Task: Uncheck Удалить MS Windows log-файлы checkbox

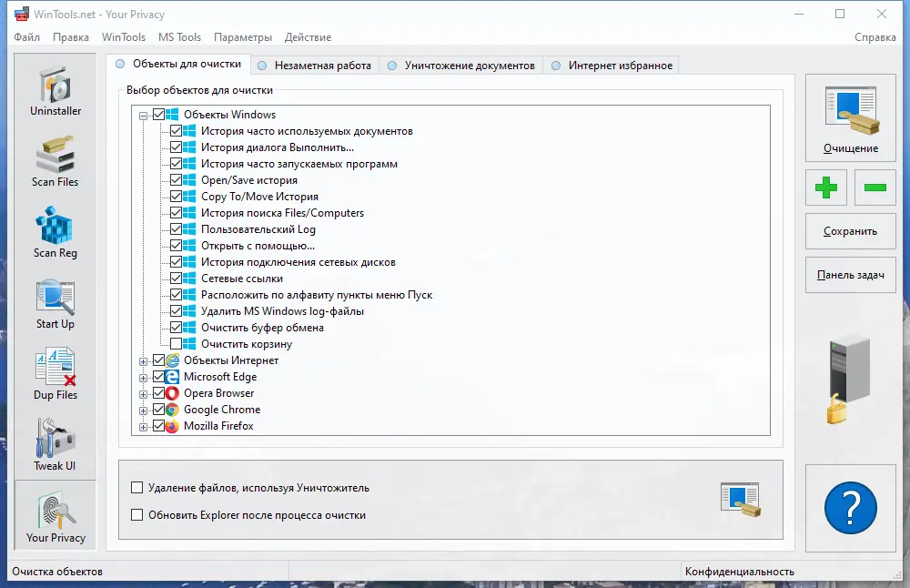Action: pyautogui.click(x=176, y=311)
